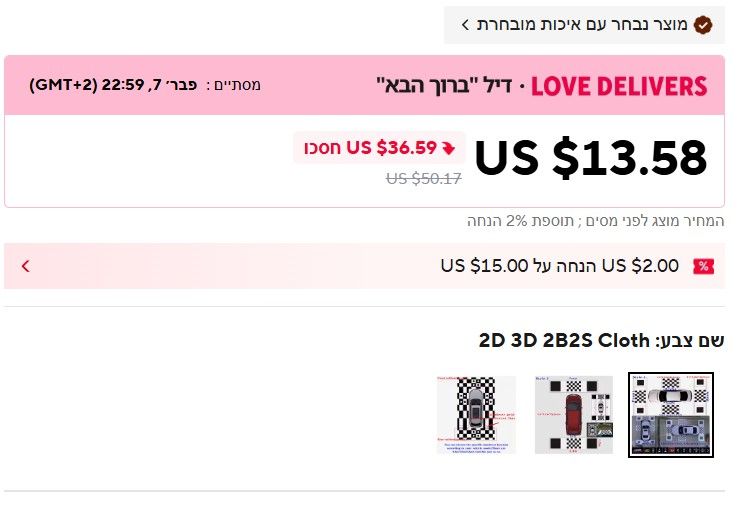The height and width of the screenshot is (505, 751).
Task: Click the 'מסתיים' ends label
Action: tap(238, 85)
